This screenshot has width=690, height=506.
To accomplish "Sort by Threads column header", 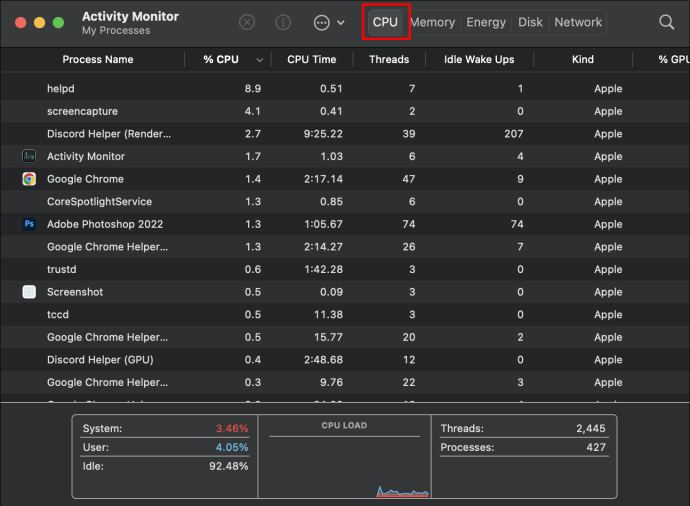I will click(x=389, y=59).
